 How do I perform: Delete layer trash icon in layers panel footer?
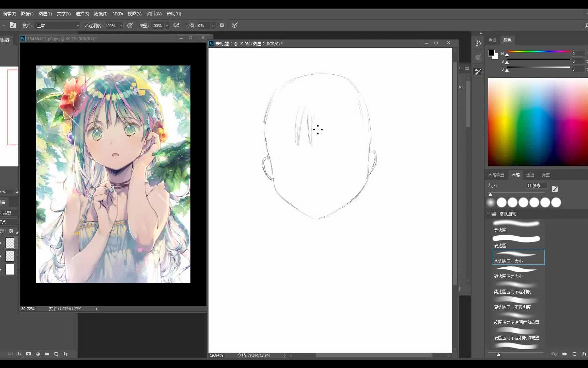tap(65, 354)
